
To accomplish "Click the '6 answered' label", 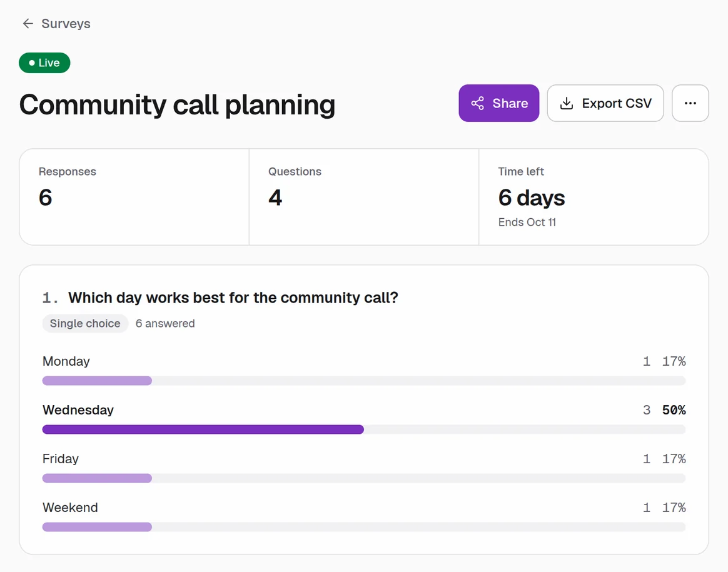I will (165, 323).
